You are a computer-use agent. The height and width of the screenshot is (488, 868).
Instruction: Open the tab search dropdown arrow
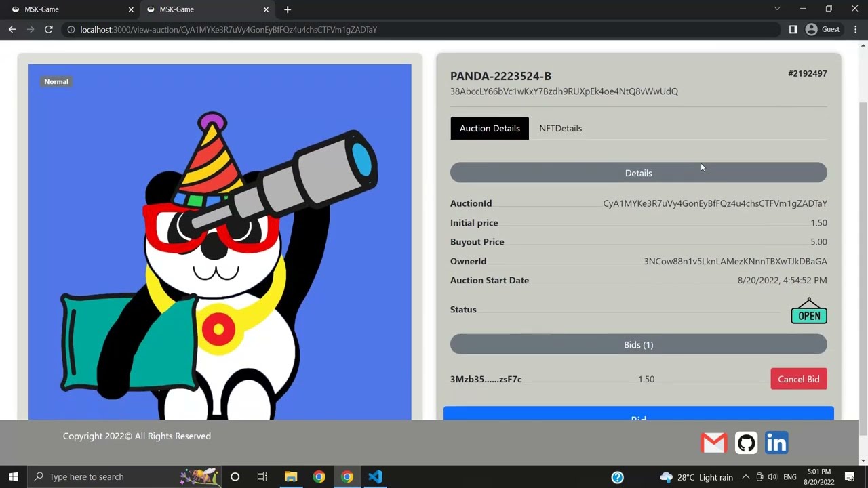[x=777, y=9]
